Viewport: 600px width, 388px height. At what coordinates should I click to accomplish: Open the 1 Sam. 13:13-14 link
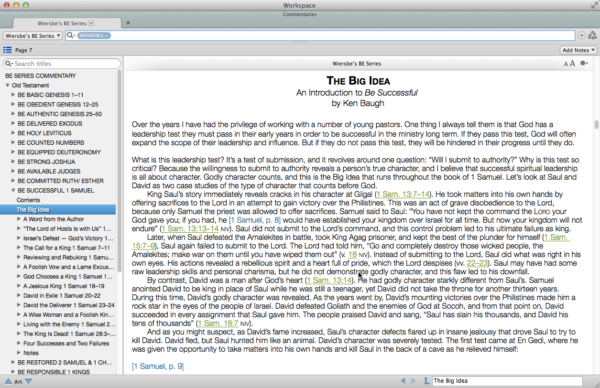[190, 229]
